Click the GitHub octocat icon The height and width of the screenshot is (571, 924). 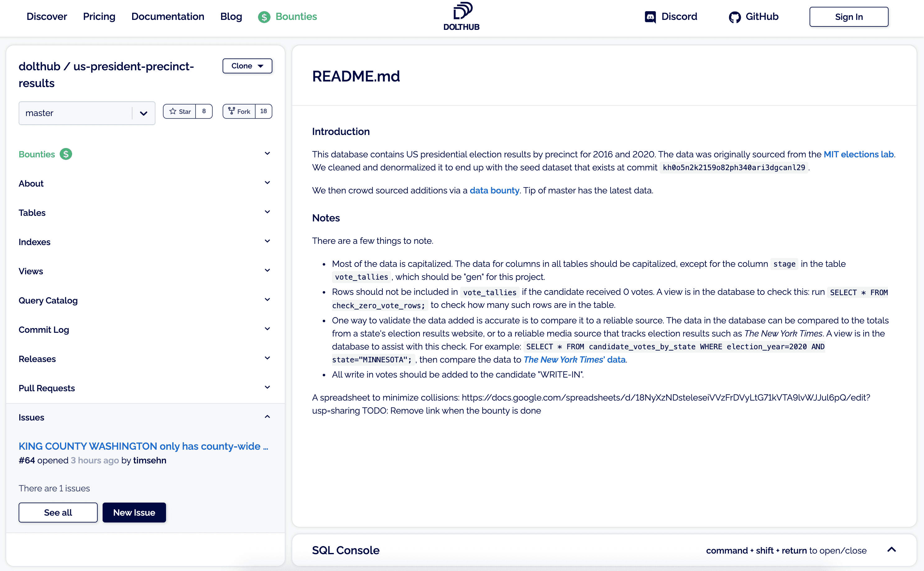pos(735,17)
